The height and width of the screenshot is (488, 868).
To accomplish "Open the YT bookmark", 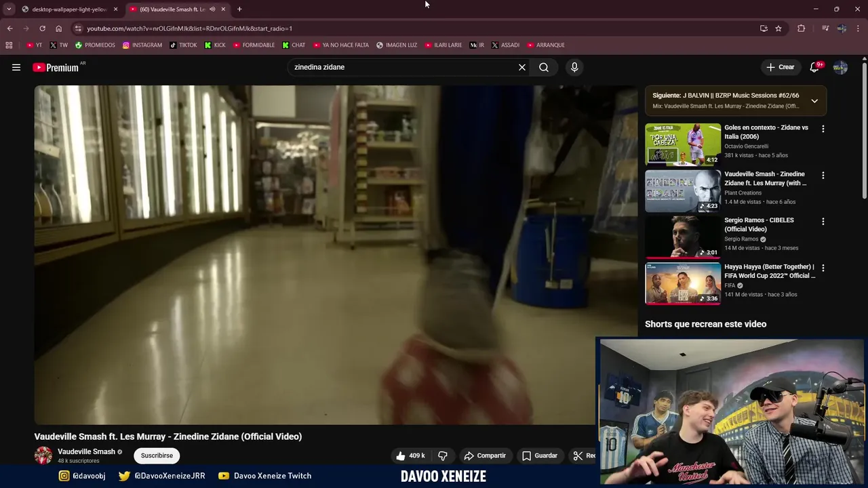I will point(34,45).
